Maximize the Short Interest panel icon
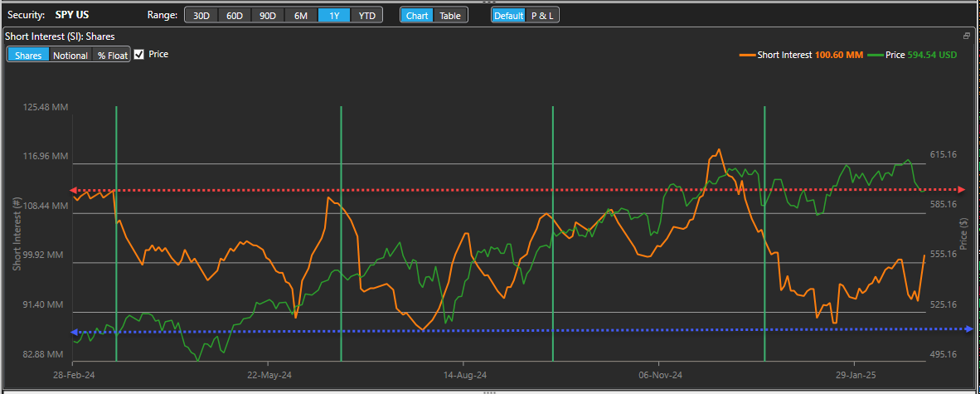 point(967,36)
